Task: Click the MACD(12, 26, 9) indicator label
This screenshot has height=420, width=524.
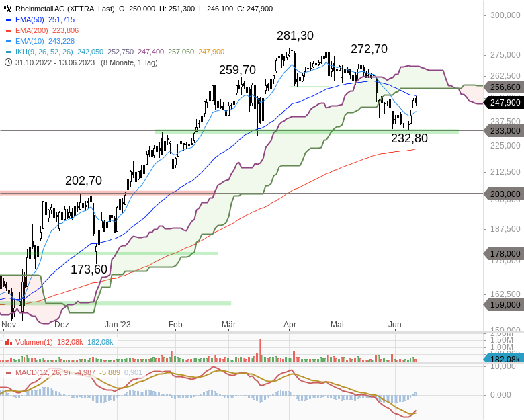Action: coord(43,372)
